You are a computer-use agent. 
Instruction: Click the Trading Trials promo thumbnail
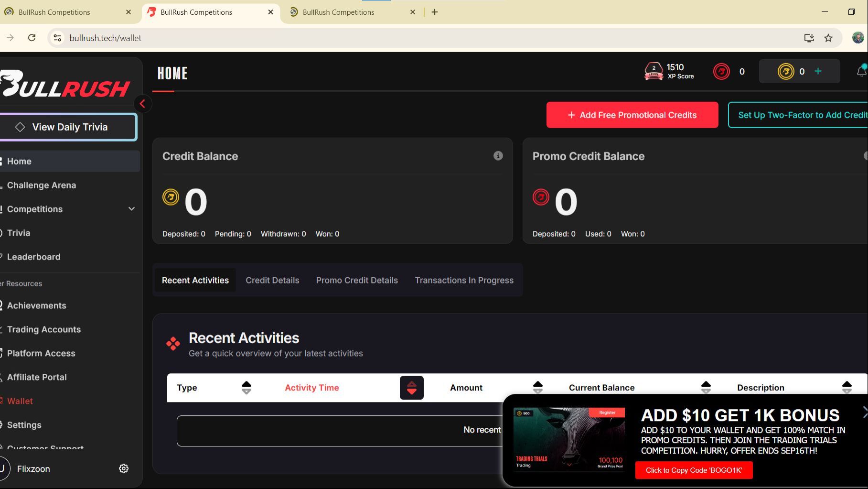click(x=569, y=439)
